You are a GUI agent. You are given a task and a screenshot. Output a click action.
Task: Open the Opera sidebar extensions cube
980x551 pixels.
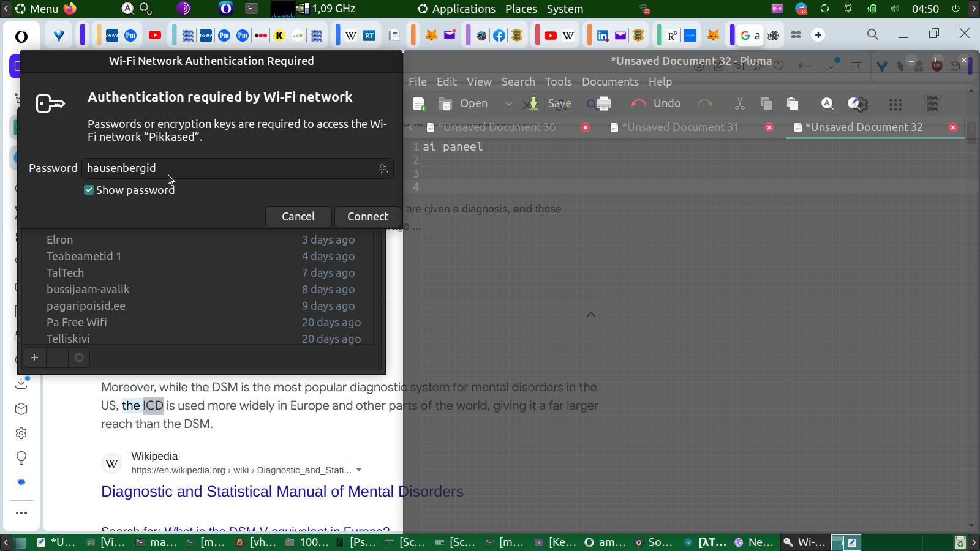[x=21, y=409]
